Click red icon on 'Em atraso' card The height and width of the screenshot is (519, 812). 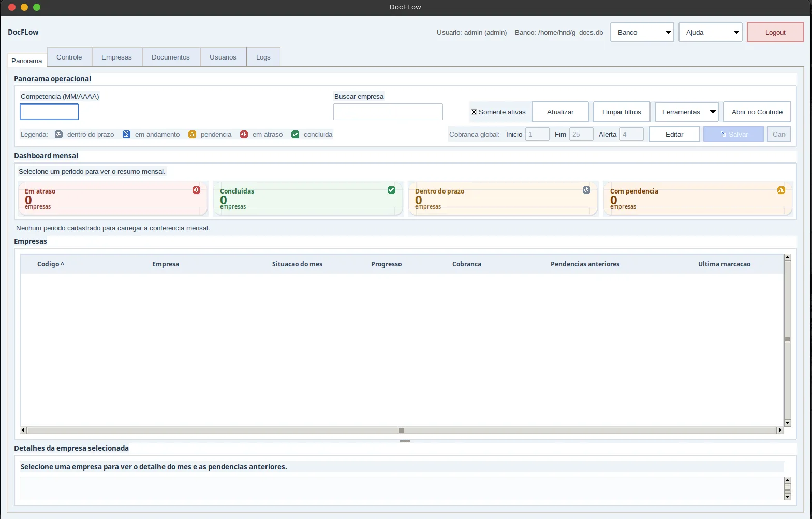pos(196,190)
